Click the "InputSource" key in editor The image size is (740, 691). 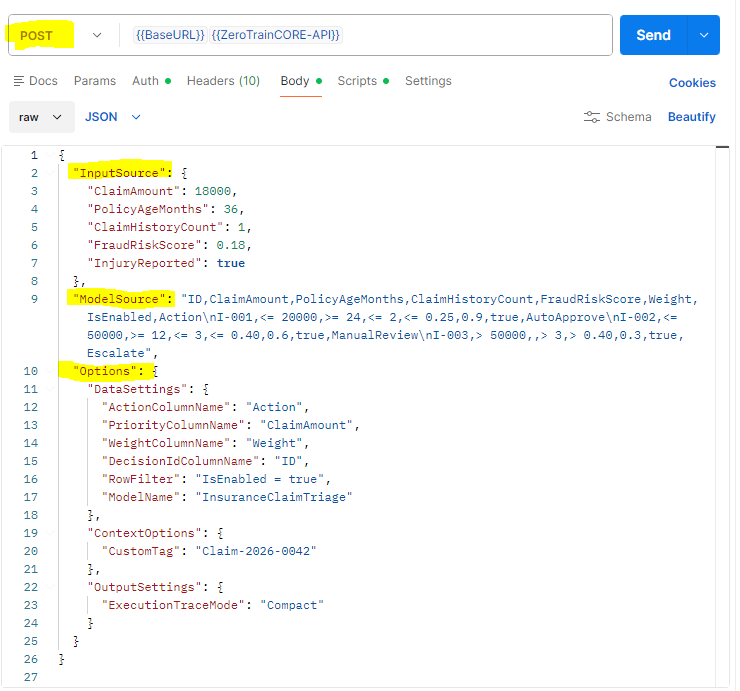point(120,173)
